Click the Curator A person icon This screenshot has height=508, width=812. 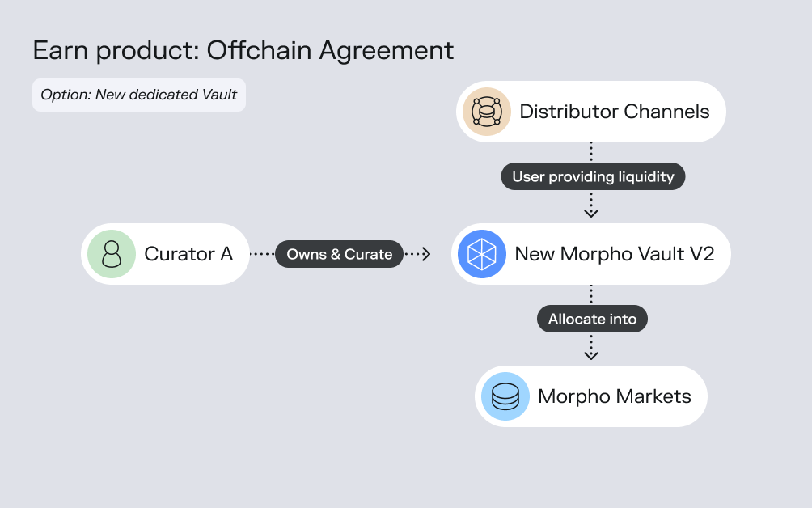pyautogui.click(x=112, y=254)
